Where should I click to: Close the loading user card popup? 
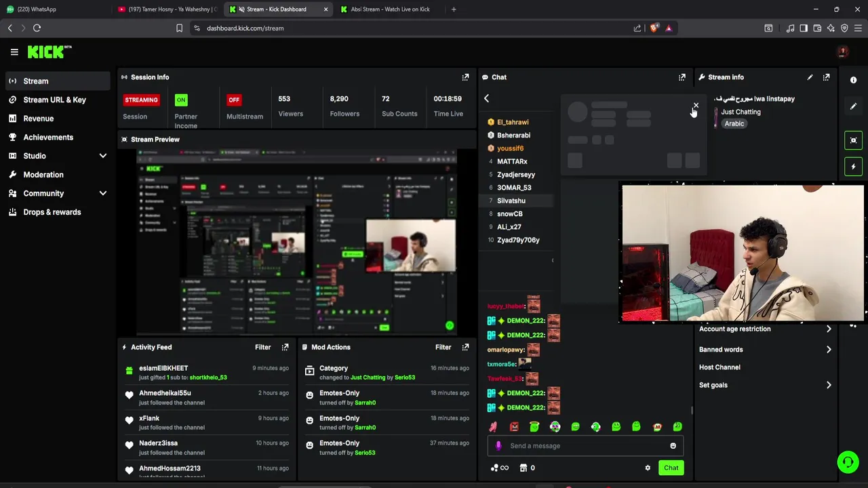(x=696, y=105)
